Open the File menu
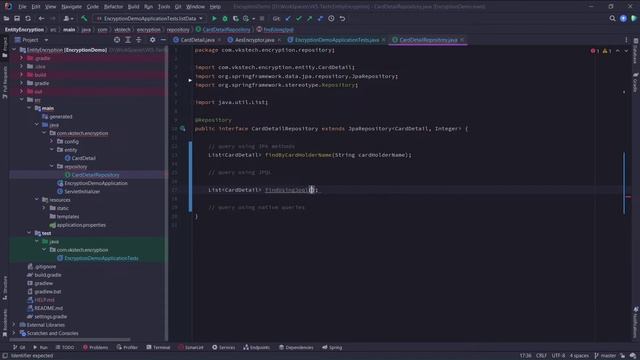Screen dimensions: 640x360 tap(22, 7)
